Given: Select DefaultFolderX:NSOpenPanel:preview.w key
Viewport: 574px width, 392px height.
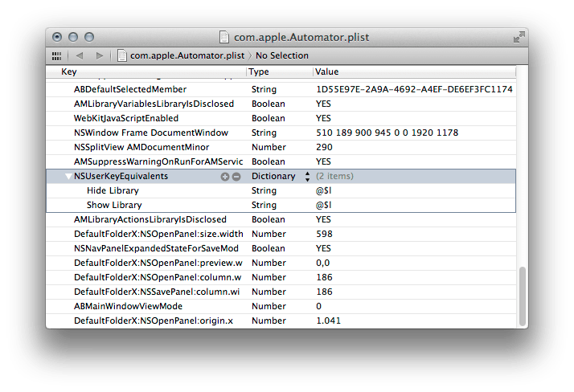Looking at the screenshot, I should tap(158, 263).
